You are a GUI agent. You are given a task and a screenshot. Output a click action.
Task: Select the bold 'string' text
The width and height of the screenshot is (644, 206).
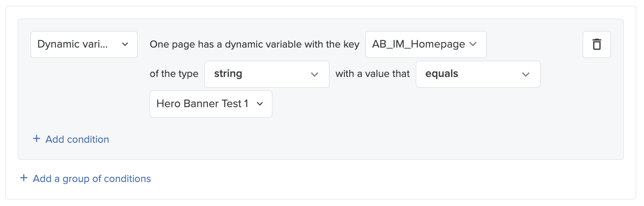coord(228,74)
